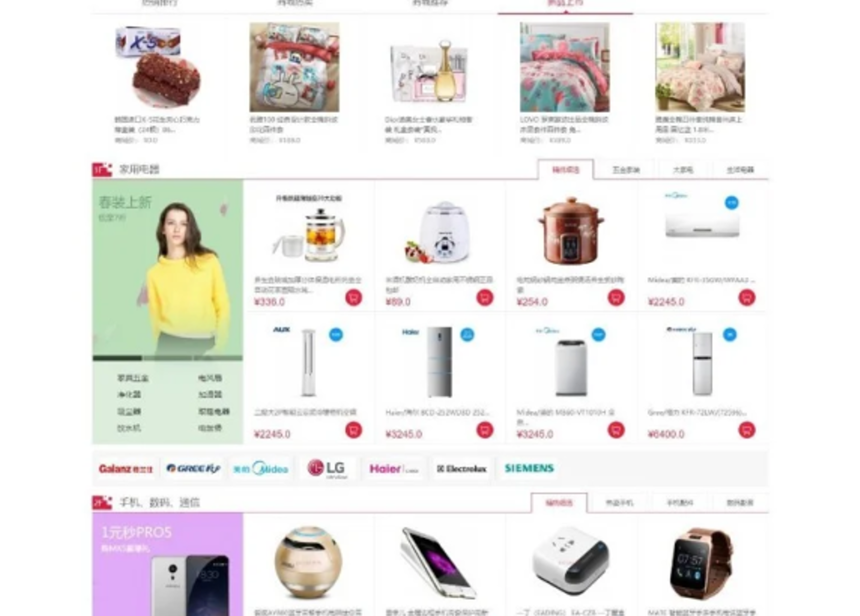The image size is (860, 616).
Task: Click the first dark carousel indicator under banner
Action: (x=117, y=358)
